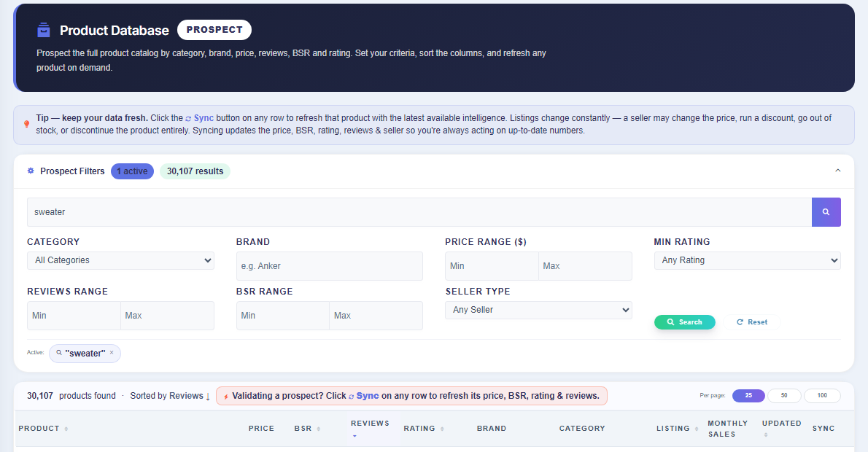868x452 pixels.
Task: Click the BSR Range Max field
Action: pyautogui.click(x=376, y=316)
